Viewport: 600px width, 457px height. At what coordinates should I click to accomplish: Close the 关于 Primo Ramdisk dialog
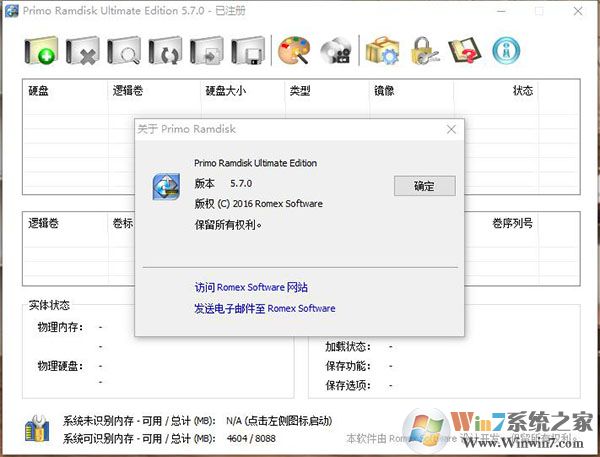pyautogui.click(x=451, y=129)
